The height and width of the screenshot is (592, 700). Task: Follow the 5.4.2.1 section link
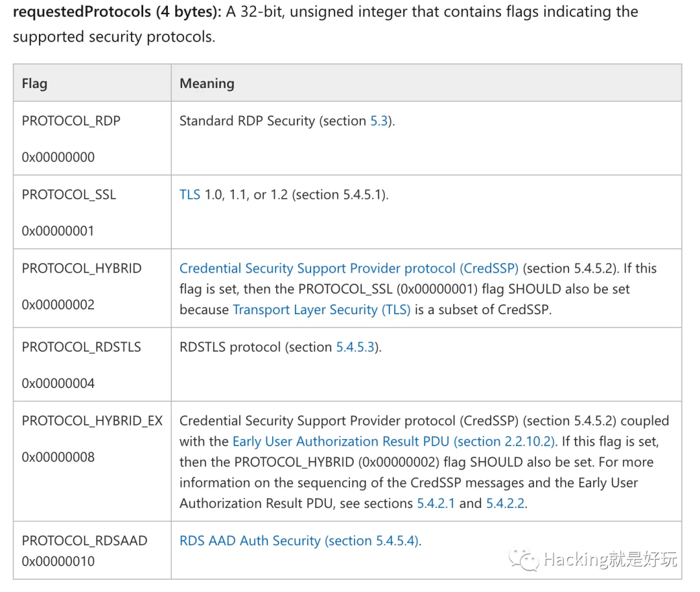436,503
